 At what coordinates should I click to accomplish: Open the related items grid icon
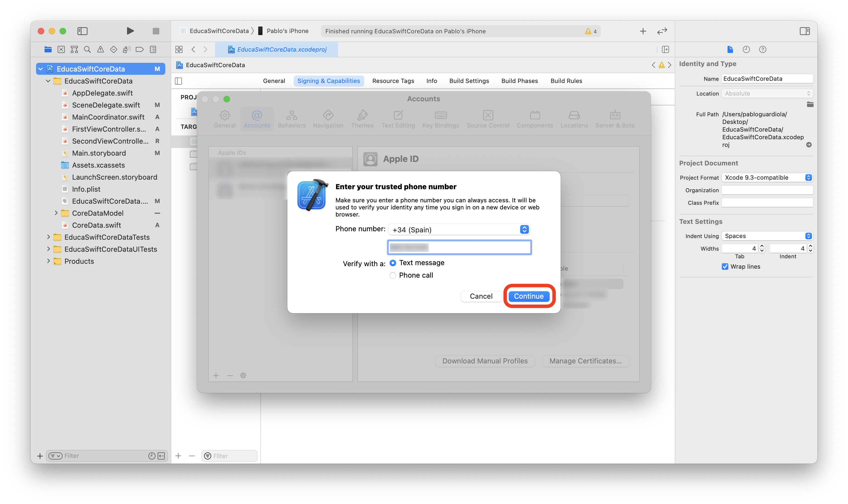[x=179, y=50]
